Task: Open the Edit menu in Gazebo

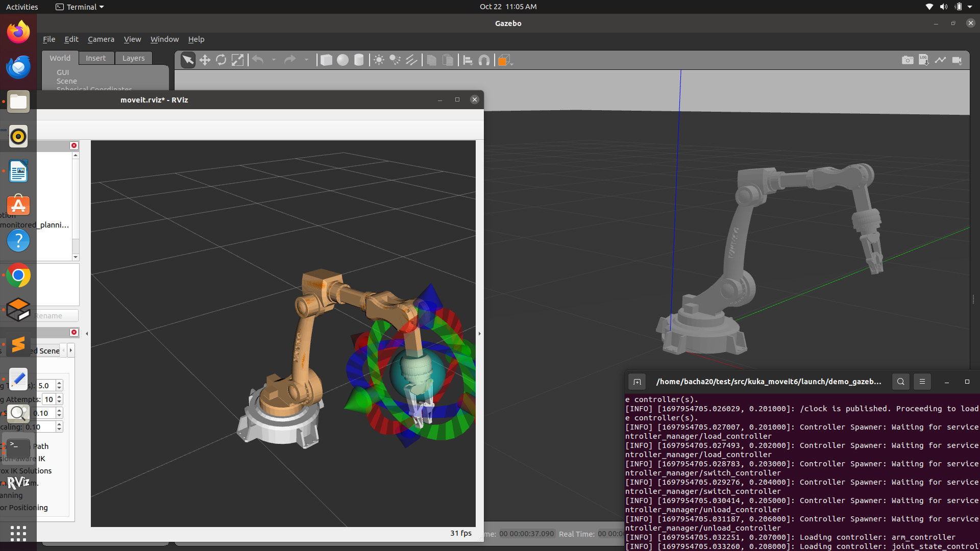Action: point(71,39)
